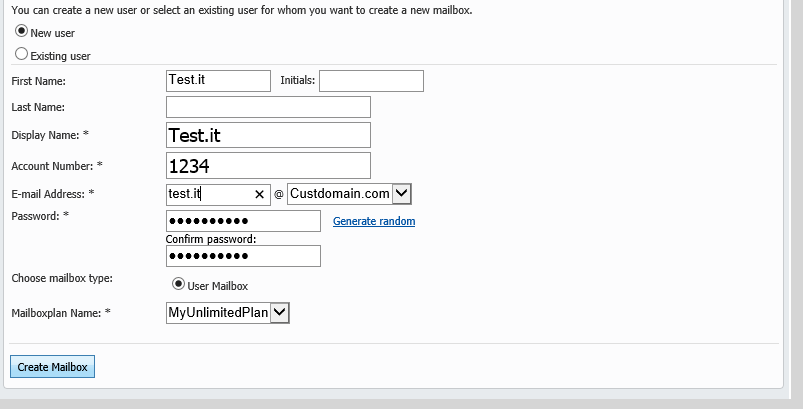
Task: Click the Create Mailbox button
Action: (x=52, y=367)
